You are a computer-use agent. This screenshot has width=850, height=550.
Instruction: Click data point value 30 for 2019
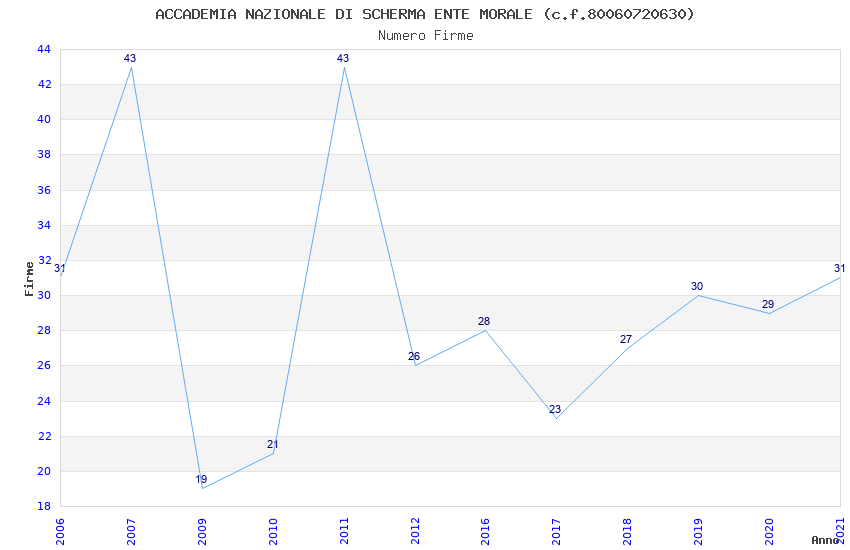[x=697, y=286]
